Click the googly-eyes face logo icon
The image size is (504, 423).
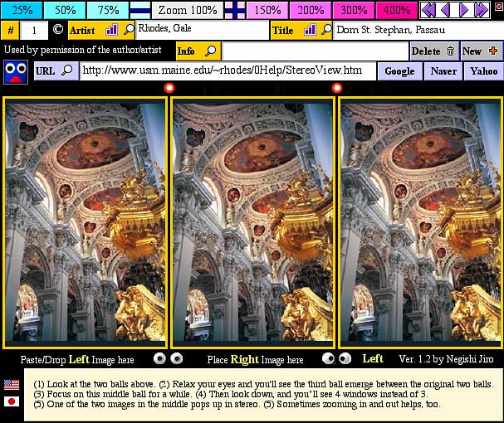click(x=16, y=72)
